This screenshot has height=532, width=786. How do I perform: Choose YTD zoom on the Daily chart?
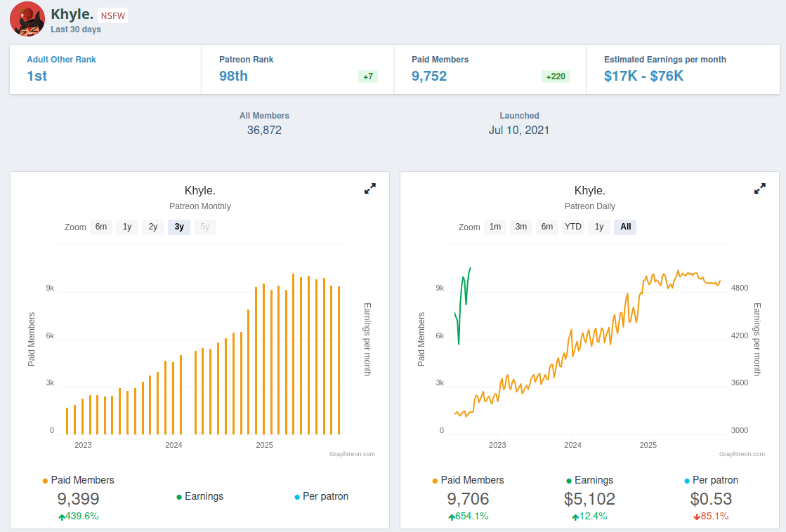point(573,227)
